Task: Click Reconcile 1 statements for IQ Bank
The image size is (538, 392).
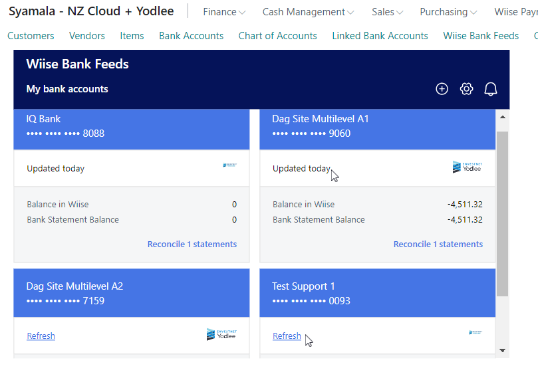Action: (x=192, y=244)
